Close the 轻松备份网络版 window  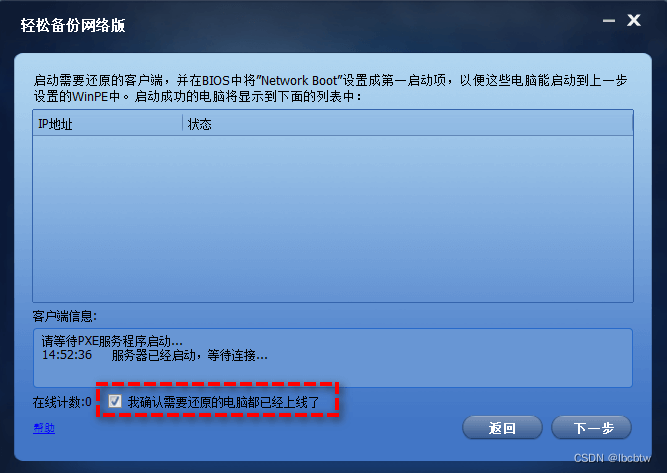(x=634, y=20)
